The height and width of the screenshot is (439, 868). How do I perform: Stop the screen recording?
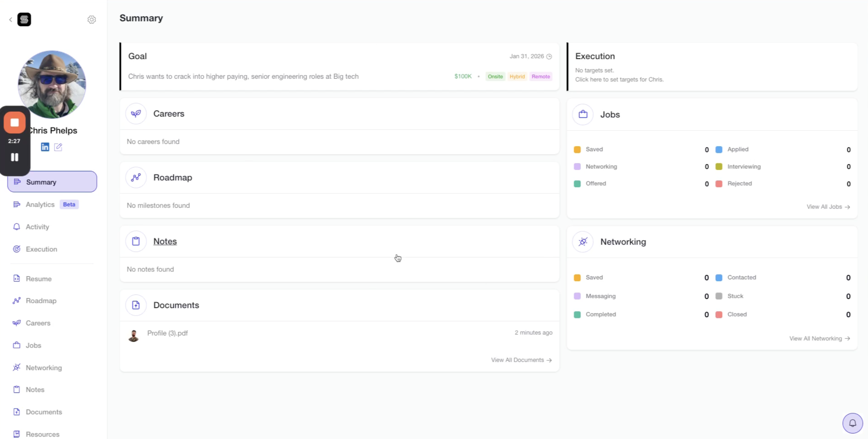15,122
